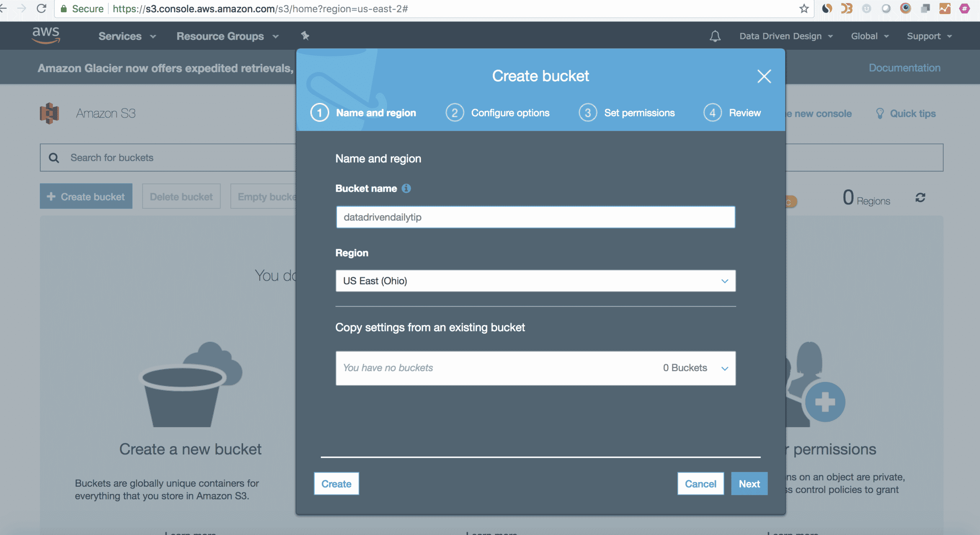
Task: Open the Support menu
Action: click(929, 36)
